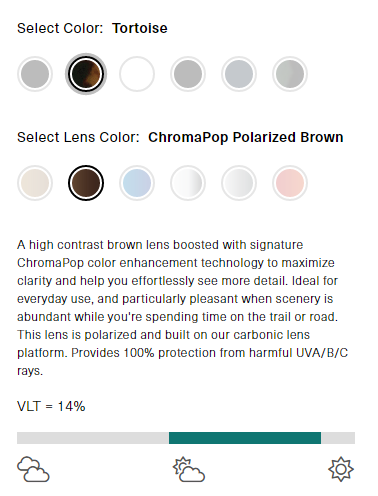This screenshot has width=378, height=496.
Task: Pick the white-to-gray gradient lens swatch
Action: pos(188,183)
